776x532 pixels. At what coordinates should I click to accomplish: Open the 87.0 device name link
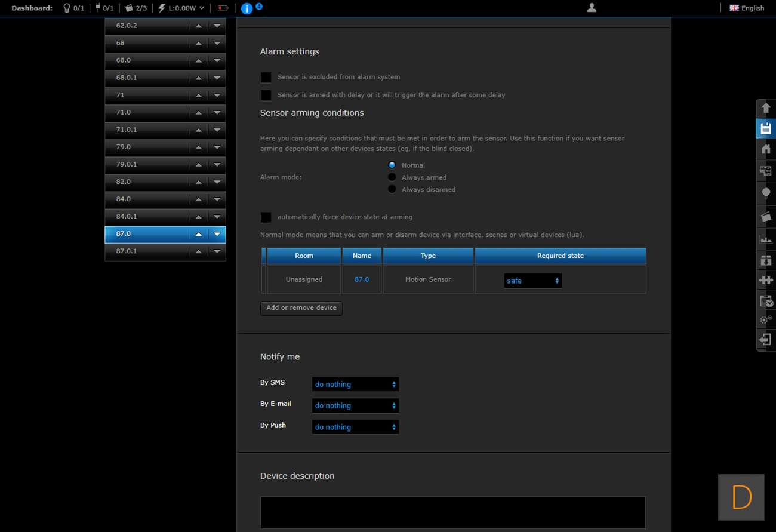(x=362, y=279)
